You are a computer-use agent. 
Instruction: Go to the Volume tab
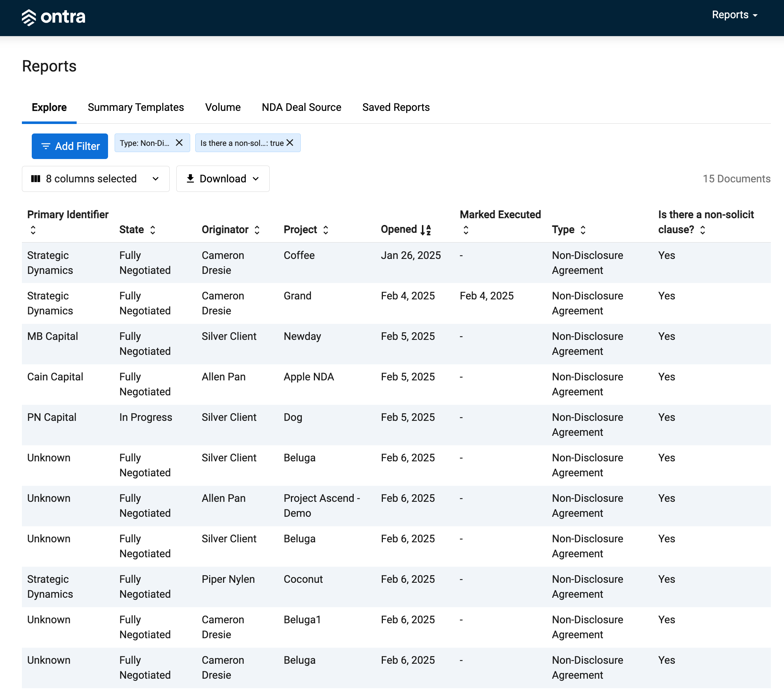coord(223,107)
